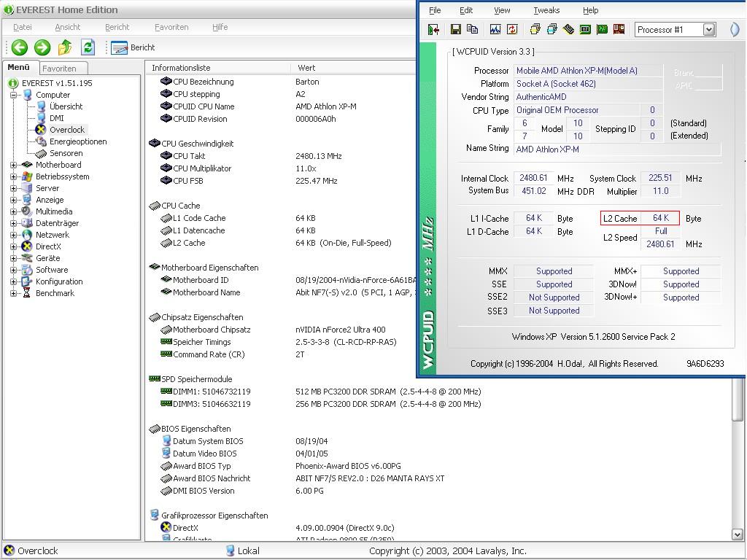The height and width of the screenshot is (560, 747).
Task: Click the scroll down arrow of EVEREST list
Action: [737, 534]
